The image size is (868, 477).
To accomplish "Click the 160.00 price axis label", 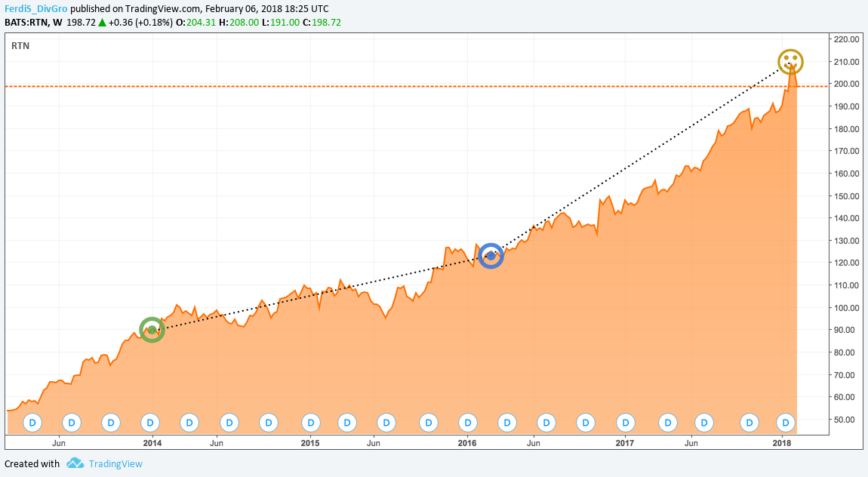I will pyautogui.click(x=846, y=174).
